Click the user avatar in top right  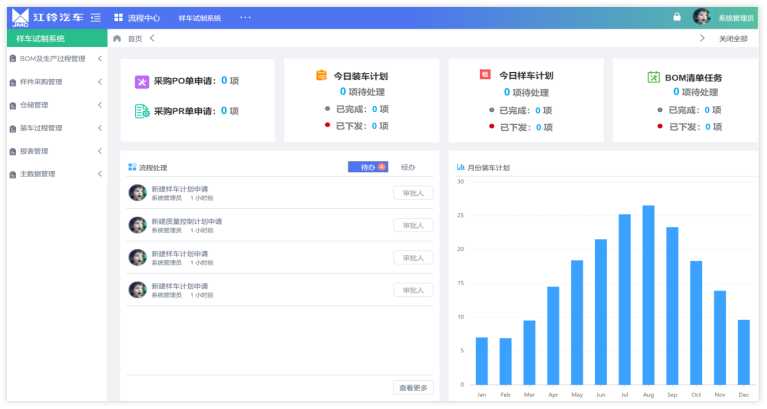[702, 17]
